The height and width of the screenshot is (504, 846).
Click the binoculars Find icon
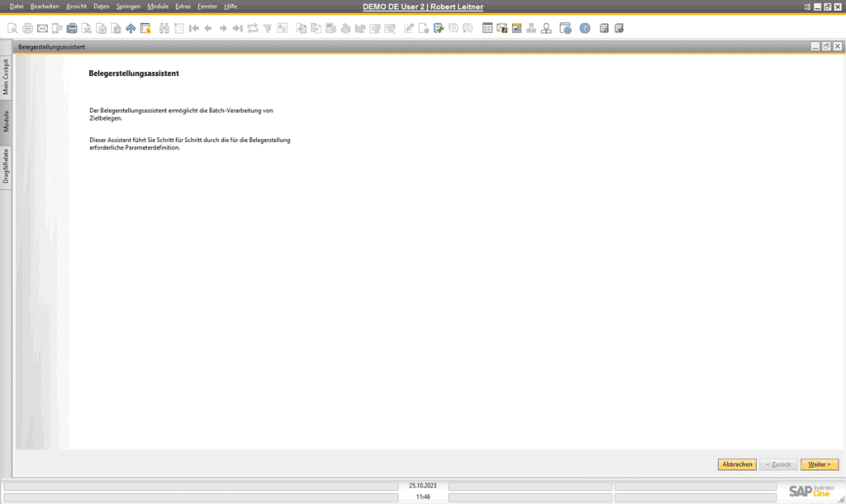(164, 29)
